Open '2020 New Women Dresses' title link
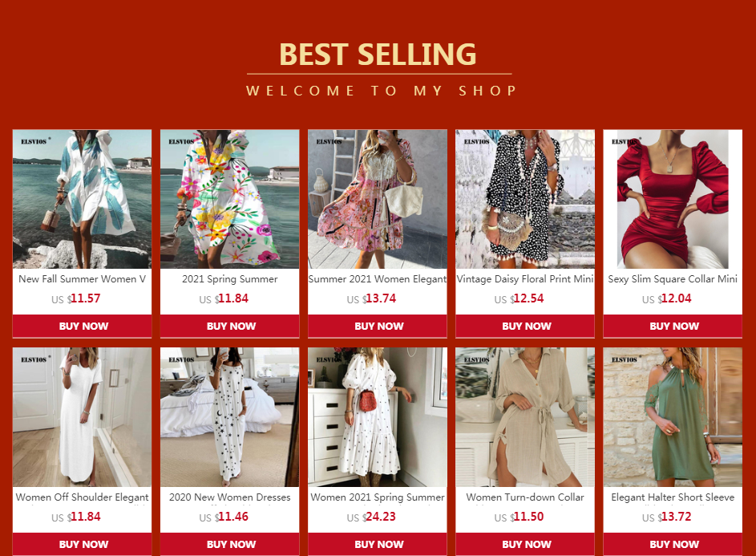 point(229,497)
